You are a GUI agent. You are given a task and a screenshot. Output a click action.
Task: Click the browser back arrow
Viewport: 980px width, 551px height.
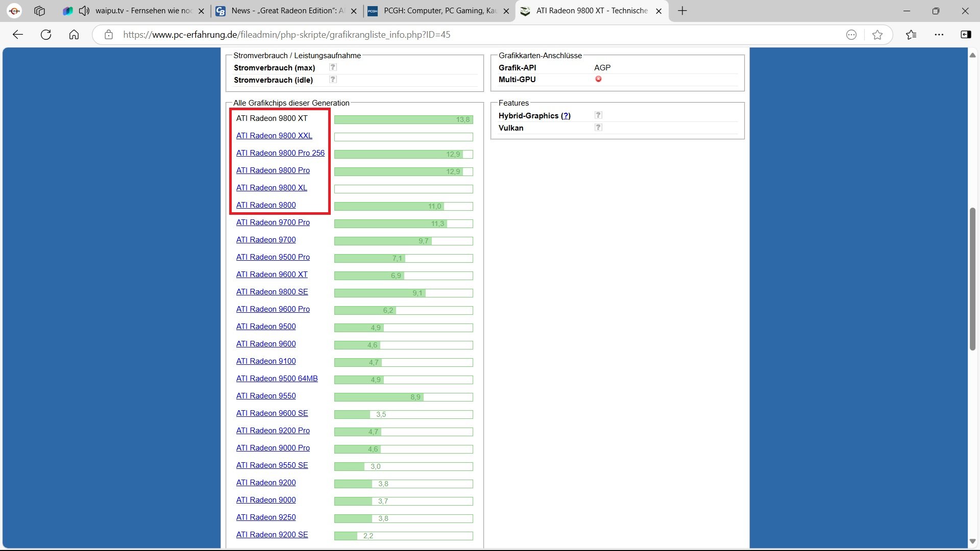pos(18,35)
